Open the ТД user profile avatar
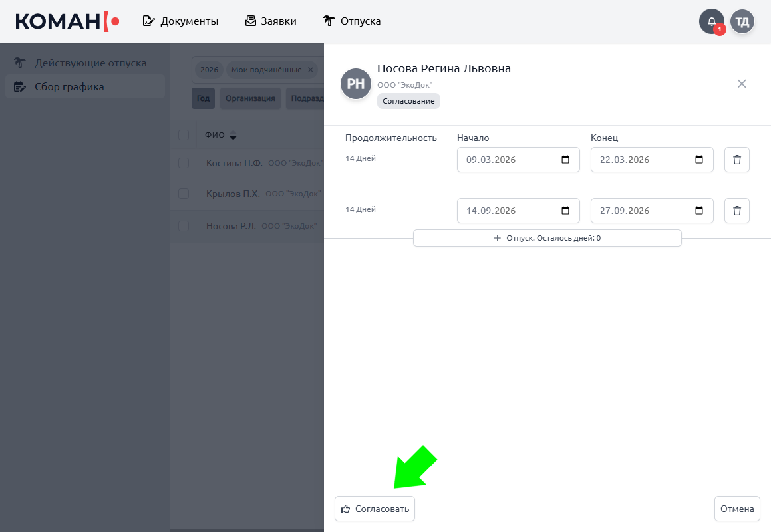 [x=742, y=21]
